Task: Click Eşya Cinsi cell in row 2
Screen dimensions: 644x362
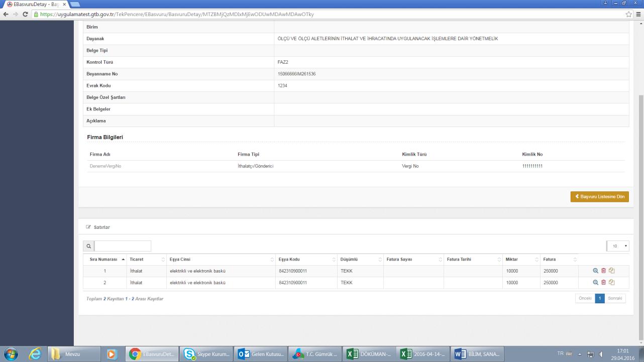Action: tap(221, 282)
